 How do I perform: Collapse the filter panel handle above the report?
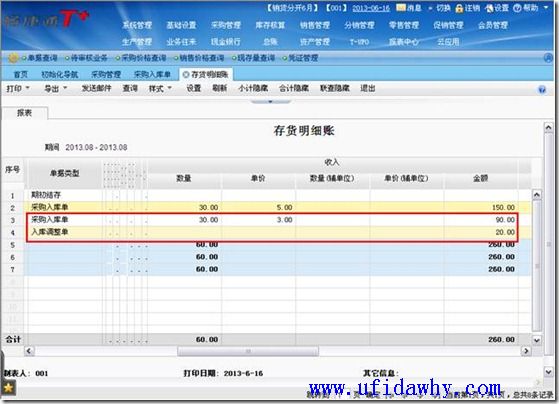[271, 102]
